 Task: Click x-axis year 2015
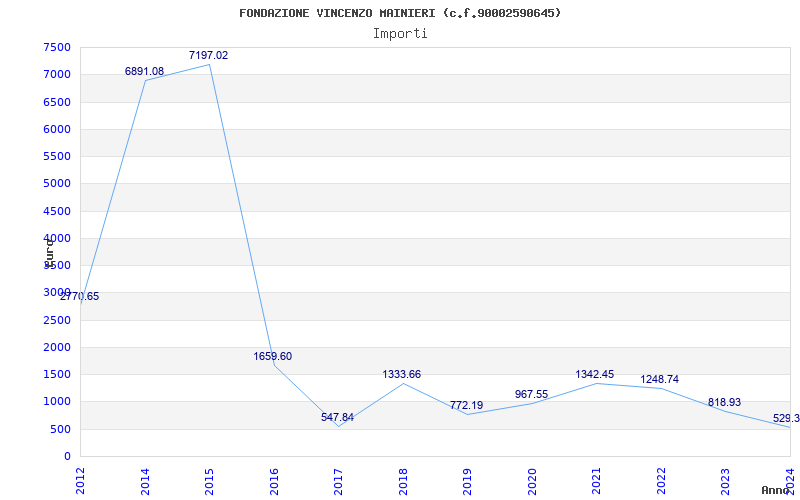tap(209, 481)
